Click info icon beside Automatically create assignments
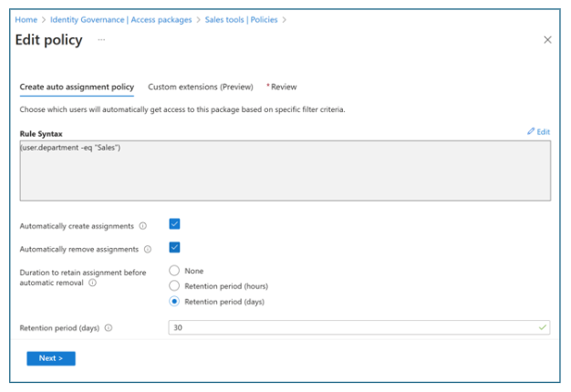This screenshot has height=392, width=571. coord(142,225)
